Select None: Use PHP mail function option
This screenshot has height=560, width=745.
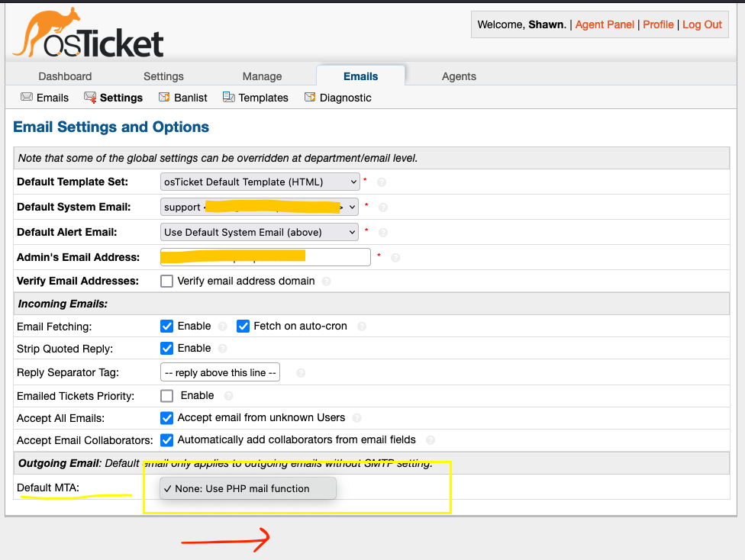248,489
